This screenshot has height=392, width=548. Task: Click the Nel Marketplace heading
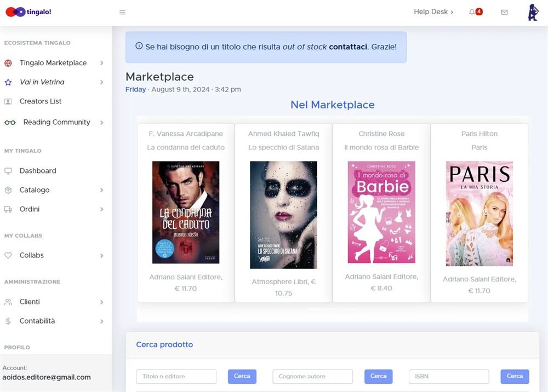pos(333,105)
